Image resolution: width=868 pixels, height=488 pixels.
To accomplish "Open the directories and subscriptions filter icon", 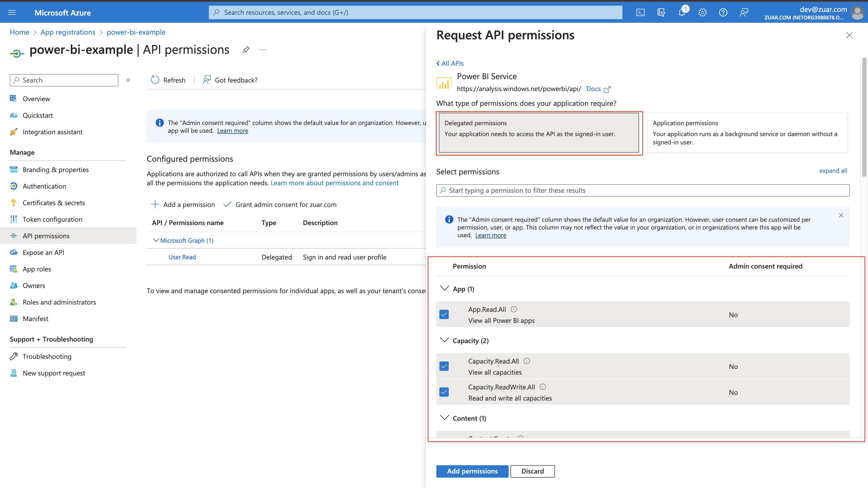I will (661, 12).
